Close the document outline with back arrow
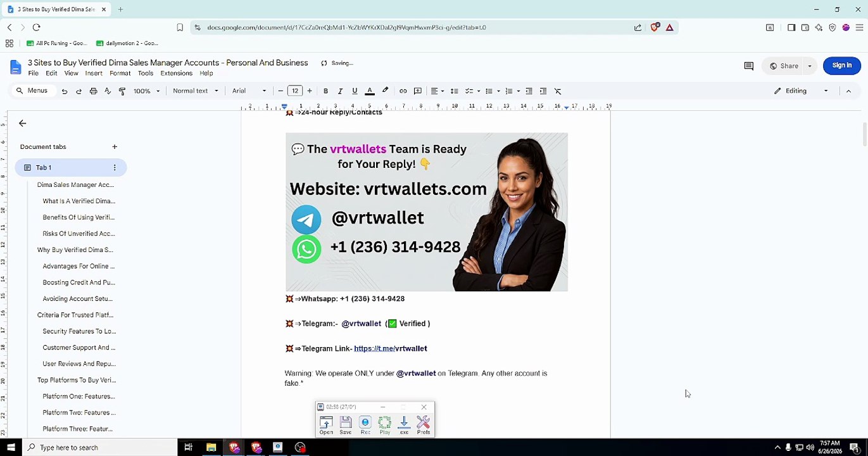Screen dimensions: 868x456 (23, 123)
